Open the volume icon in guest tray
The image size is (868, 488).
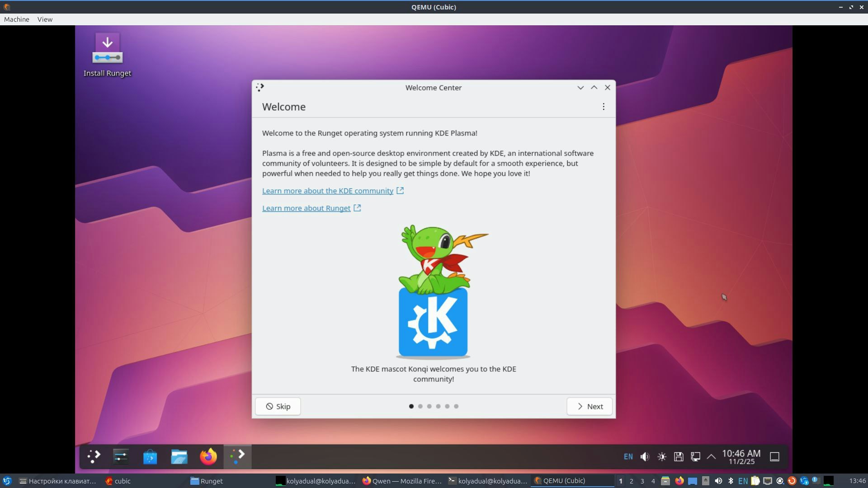[645, 457]
